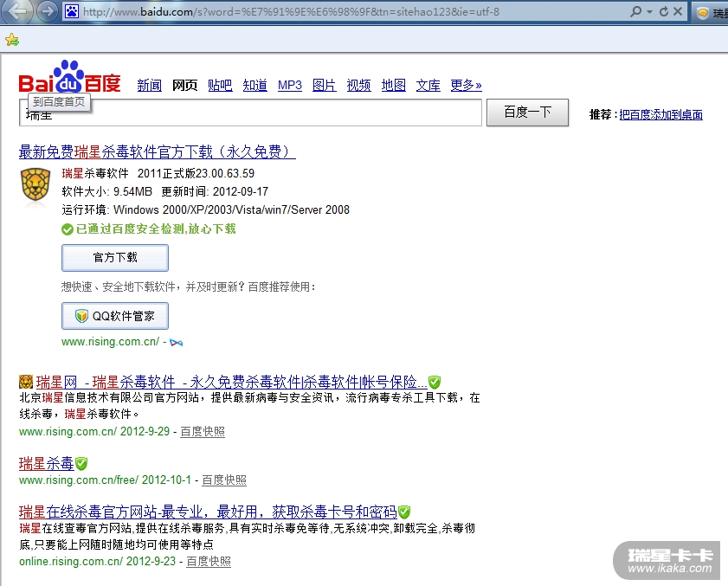Click the lion favicon beside 瑞星网 result
The width and height of the screenshot is (728, 586).
pyautogui.click(x=26, y=382)
